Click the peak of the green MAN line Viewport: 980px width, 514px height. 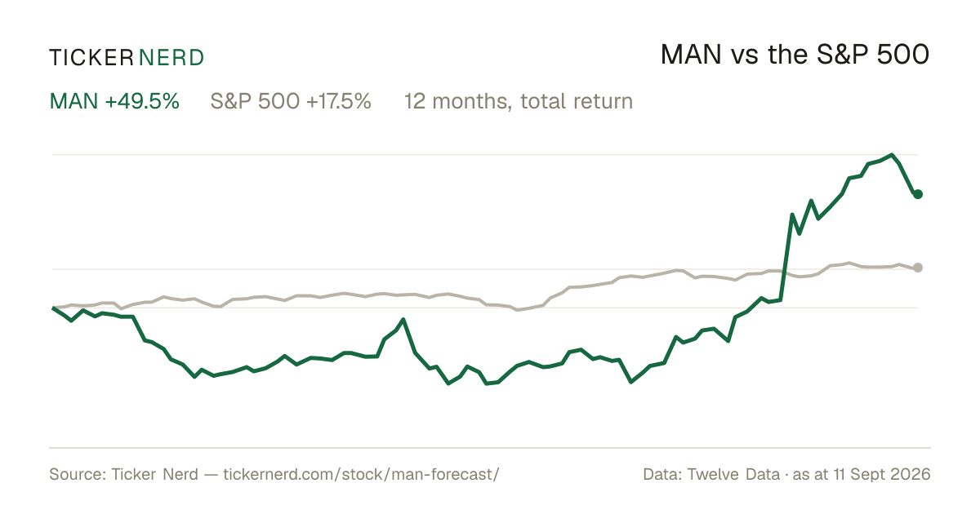pyautogui.click(x=892, y=154)
